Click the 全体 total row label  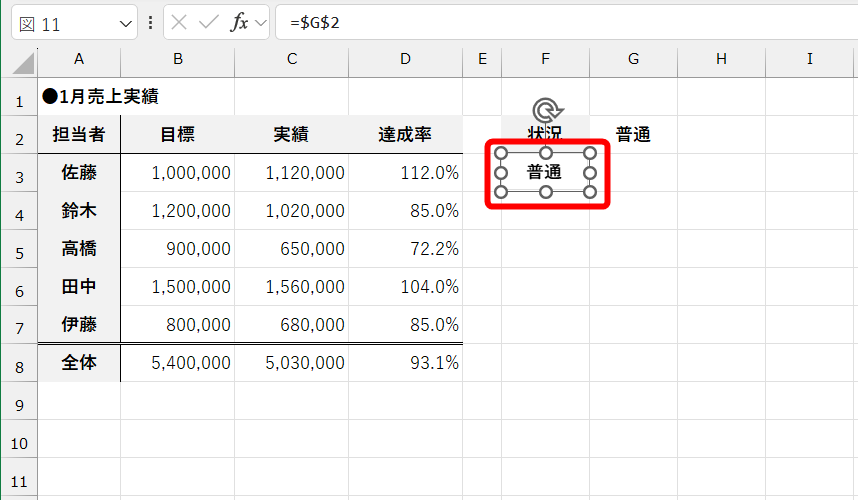(79, 363)
